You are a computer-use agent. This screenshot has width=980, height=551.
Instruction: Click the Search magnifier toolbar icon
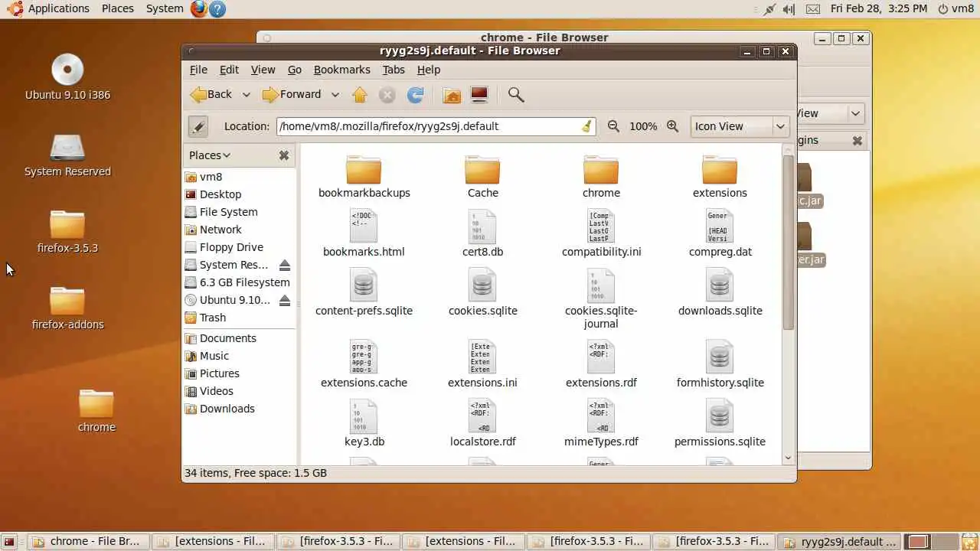click(516, 95)
